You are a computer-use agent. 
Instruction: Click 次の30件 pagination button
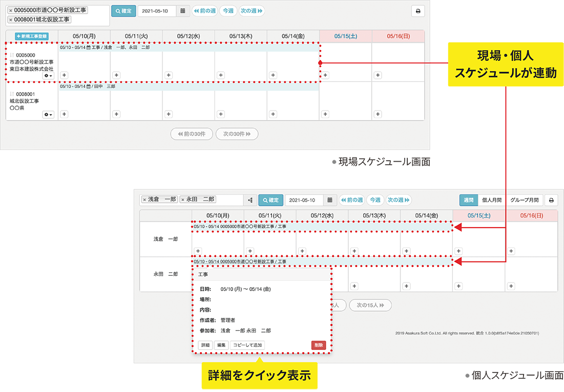click(x=237, y=134)
